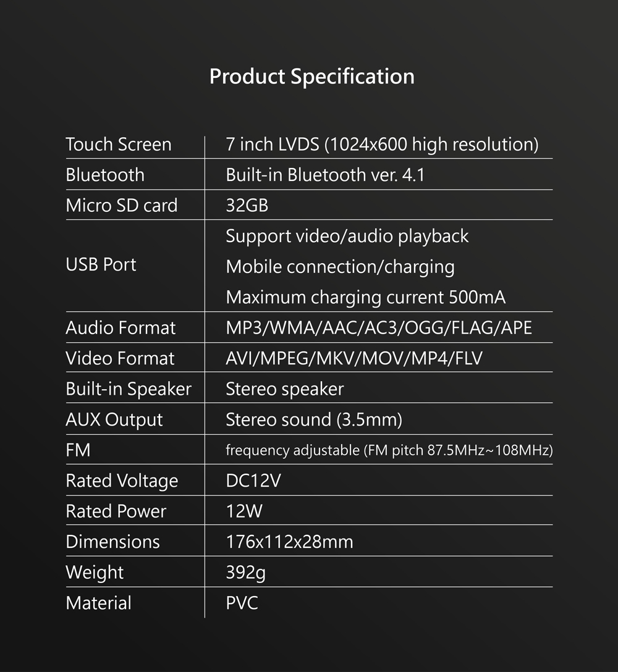Click the FM frequency adjustable description

click(389, 450)
